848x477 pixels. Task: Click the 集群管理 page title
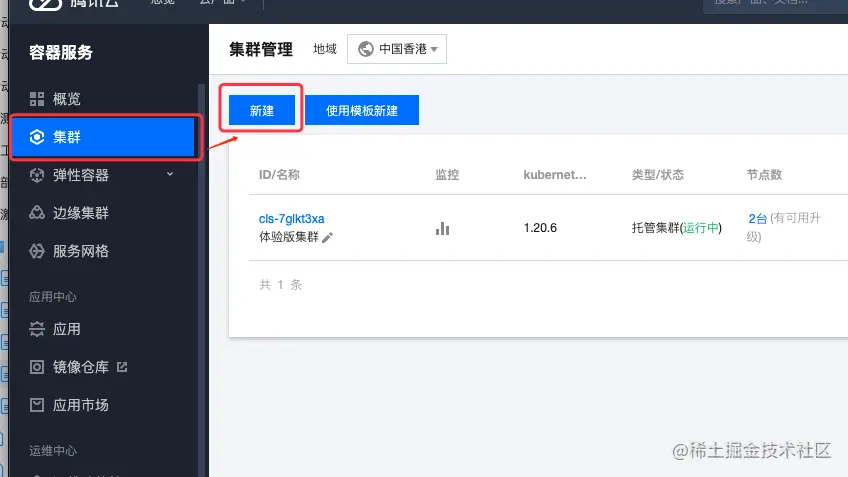pos(261,49)
